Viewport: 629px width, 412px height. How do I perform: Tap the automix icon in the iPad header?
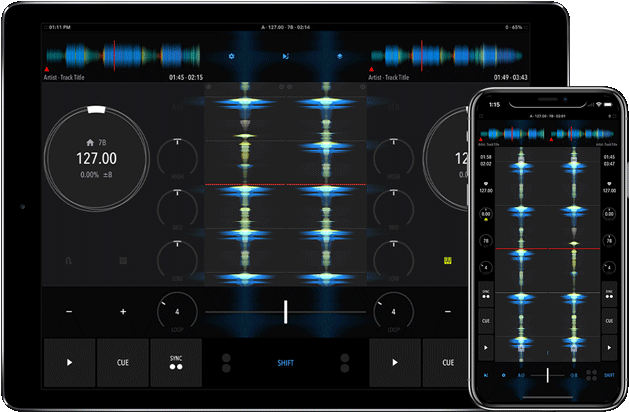[285, 56]
